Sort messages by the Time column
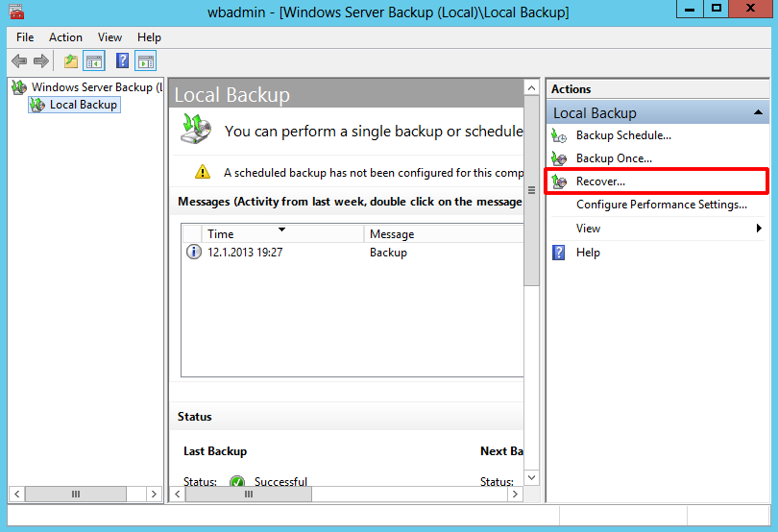The width and height of the screenshot is (778, 532). tap(282, 233)
